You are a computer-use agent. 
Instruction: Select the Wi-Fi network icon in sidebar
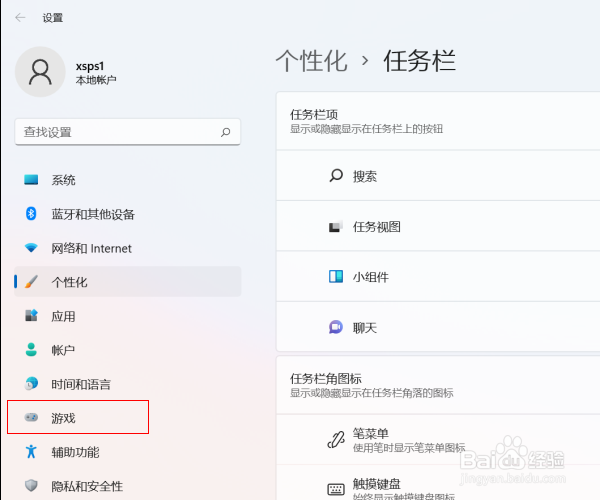(x=31, y=248)
